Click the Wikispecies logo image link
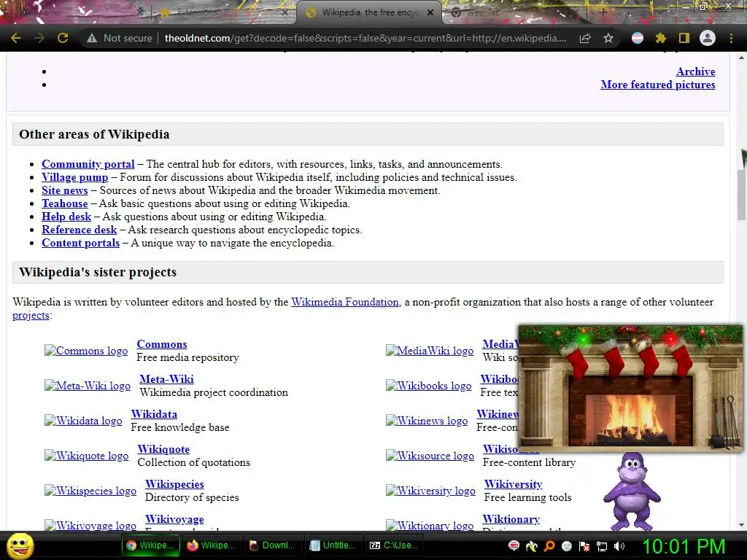 [90, 491]
